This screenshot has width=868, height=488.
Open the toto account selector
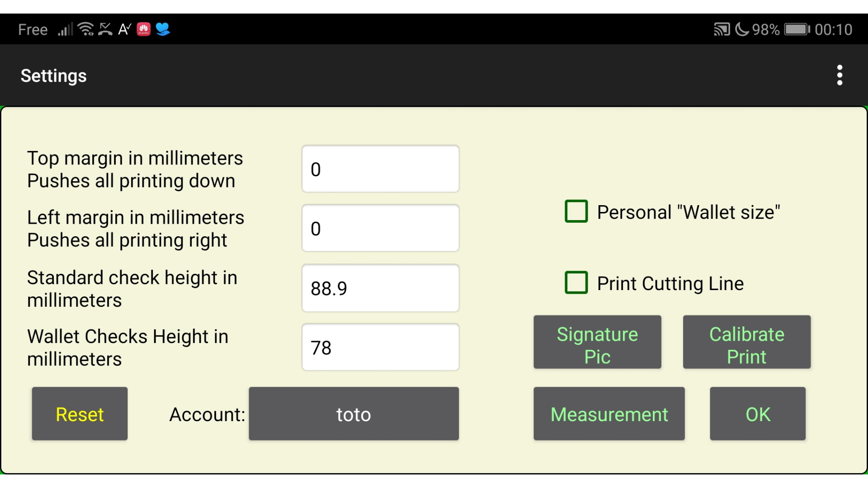354,413
